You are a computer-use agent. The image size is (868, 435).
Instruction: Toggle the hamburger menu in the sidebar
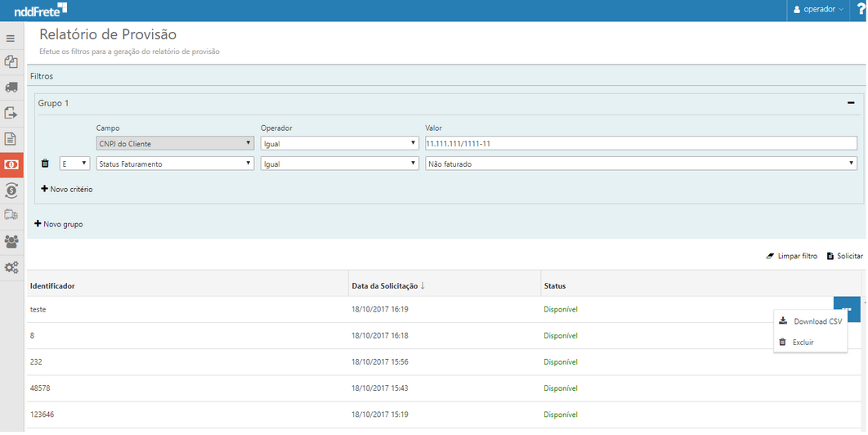11,38
